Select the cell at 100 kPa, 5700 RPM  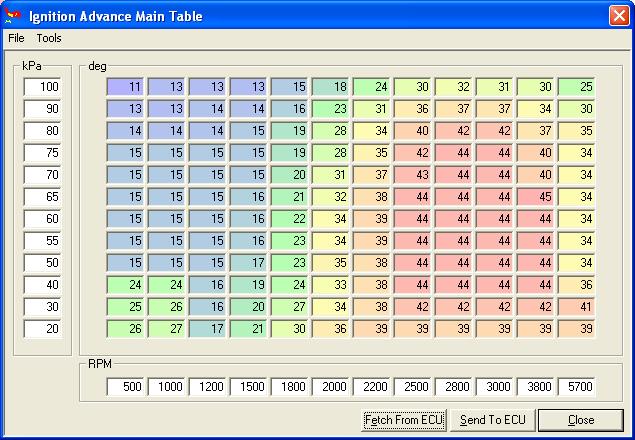pyautogui.click(x=577, y=87)
